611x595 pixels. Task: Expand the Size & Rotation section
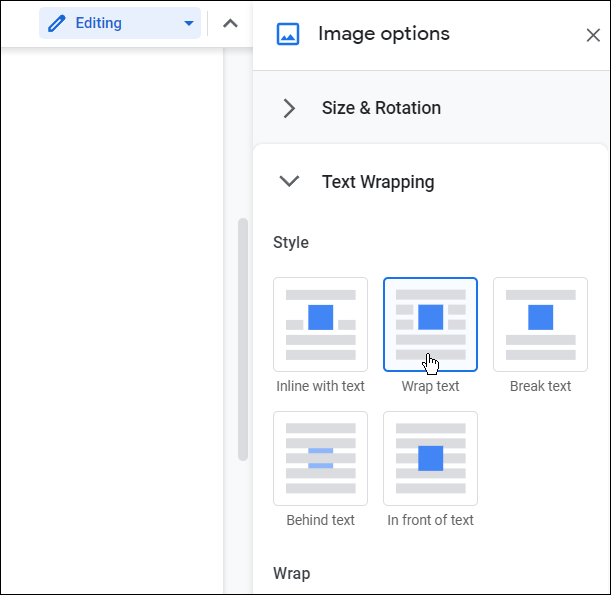[289, 108]
